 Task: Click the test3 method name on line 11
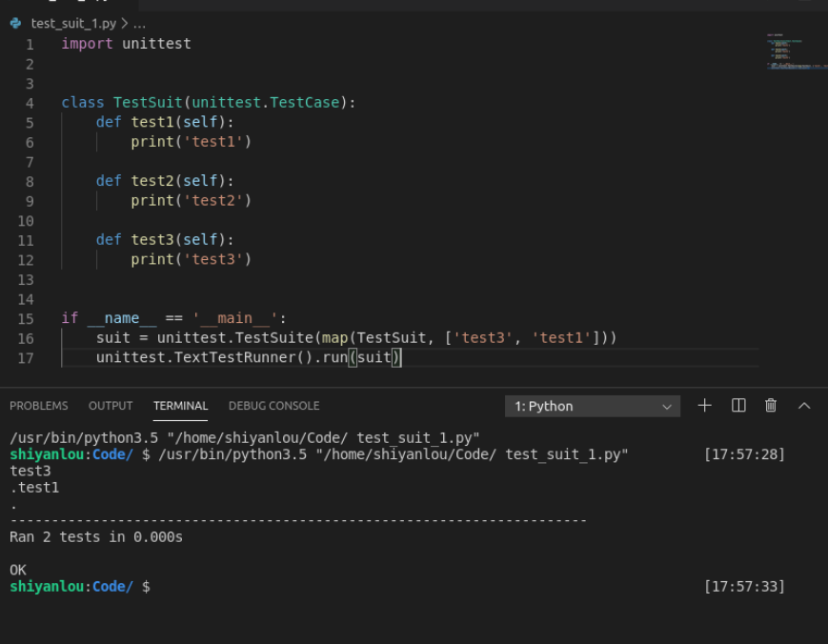click(x=152, y=240)
